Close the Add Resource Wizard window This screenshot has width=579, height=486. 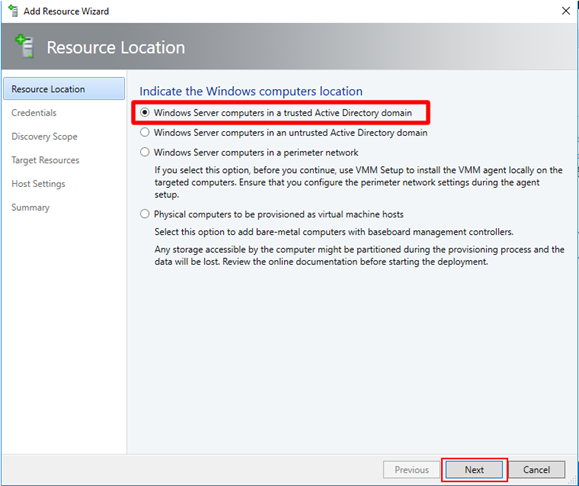click(x=565, y=11)
